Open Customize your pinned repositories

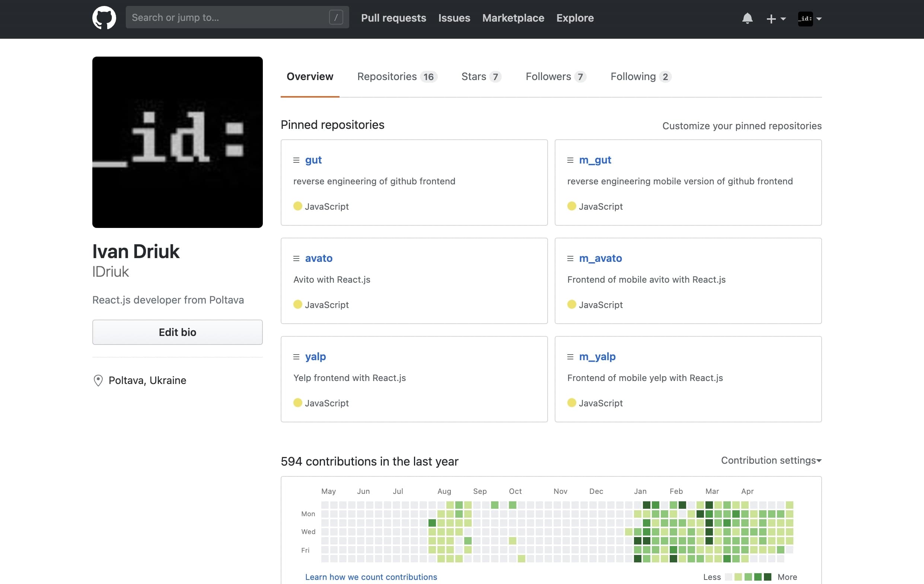pos(742,126)
